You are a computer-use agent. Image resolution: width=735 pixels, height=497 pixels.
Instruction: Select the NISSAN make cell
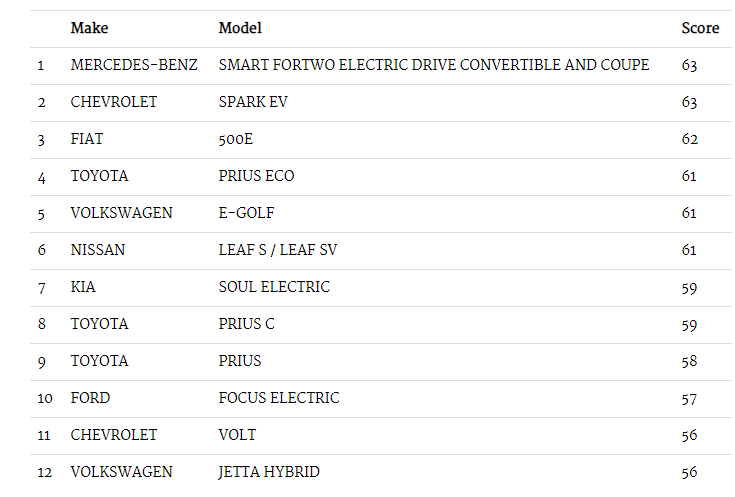(98, 250)
